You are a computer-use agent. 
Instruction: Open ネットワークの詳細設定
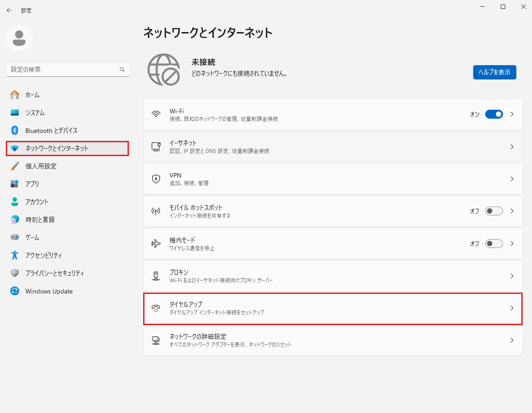[x=332, y=340]
